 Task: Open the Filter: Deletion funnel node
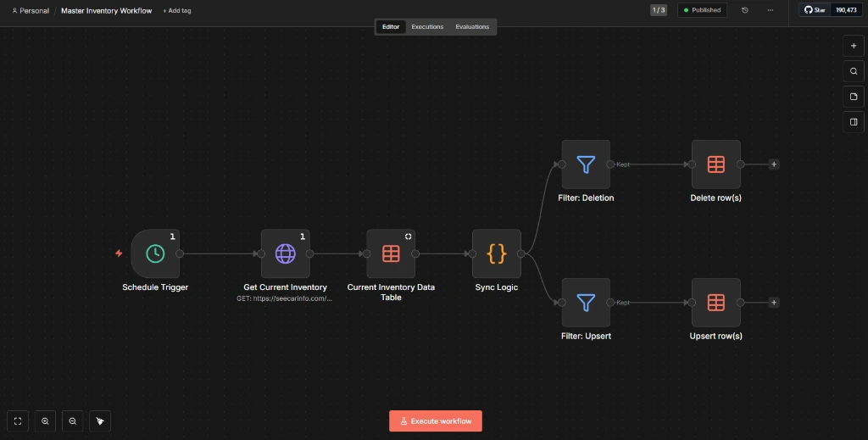click(586, 164)
